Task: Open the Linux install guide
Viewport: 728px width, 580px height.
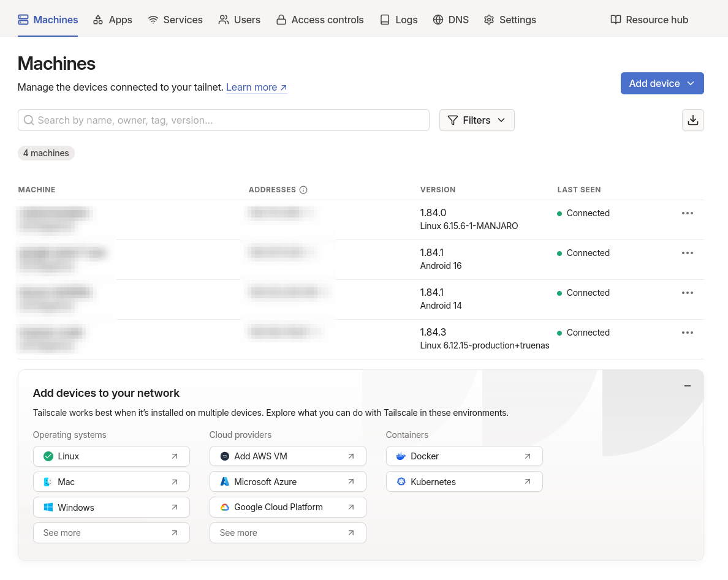Action: coord(112,456)
